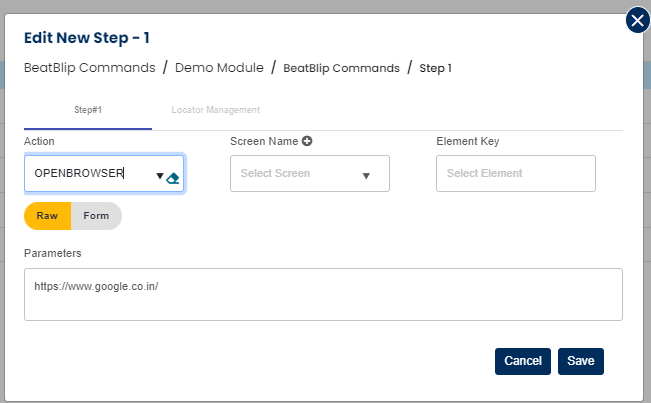
Task: Click the Parameters text box with the Google URL
Action: [323, 294]
